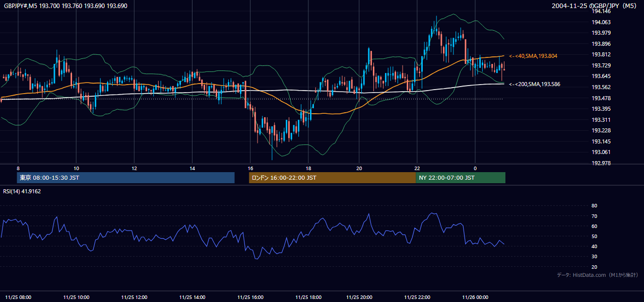Click price level 193.228 on axis
This screenshot has height=302, width=644.
pyautogui.click(x=601, y=130)
